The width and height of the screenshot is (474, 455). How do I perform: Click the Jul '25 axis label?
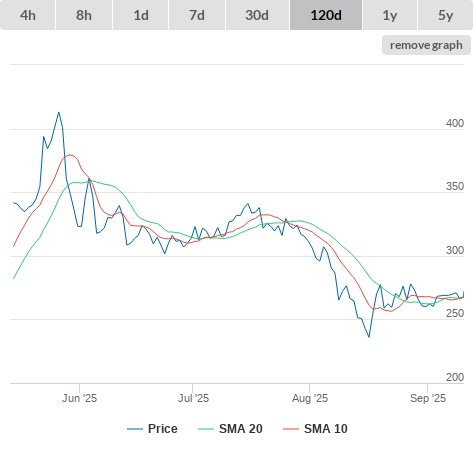point(193,398)
